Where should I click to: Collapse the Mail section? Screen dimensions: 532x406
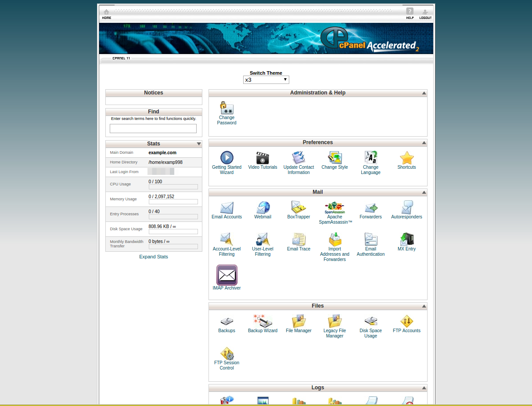click(x=424, y=192)
